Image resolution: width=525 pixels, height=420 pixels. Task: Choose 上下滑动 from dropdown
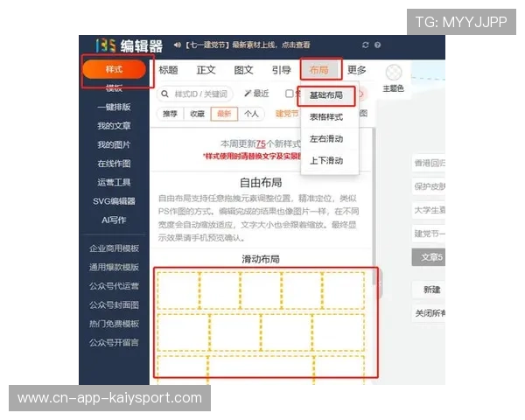(x=326, y=160)
